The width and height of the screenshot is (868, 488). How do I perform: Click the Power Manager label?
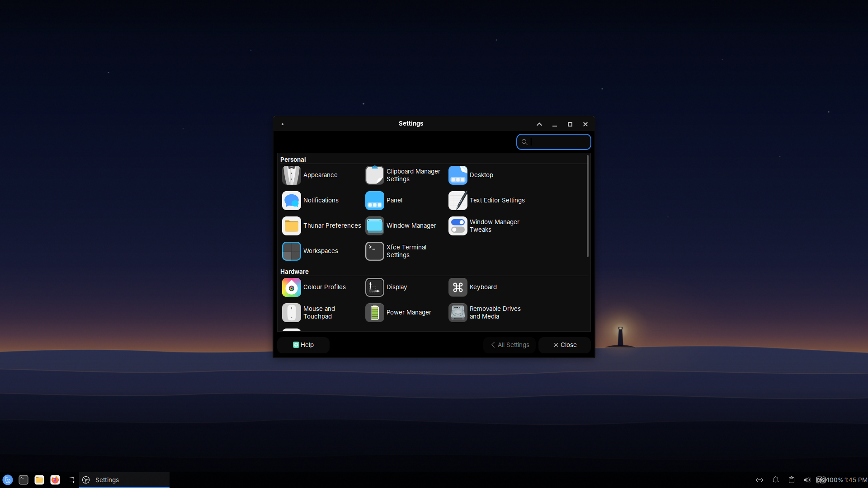coord(409,313)
